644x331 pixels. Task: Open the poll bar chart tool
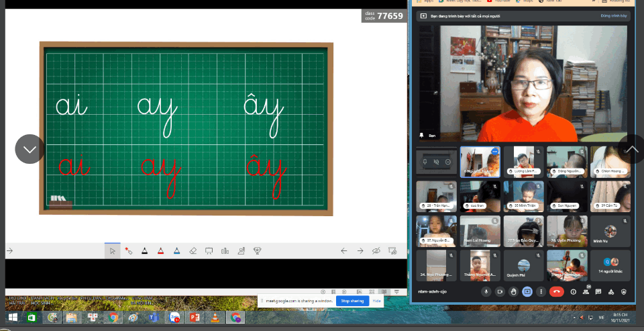[225, 251]
